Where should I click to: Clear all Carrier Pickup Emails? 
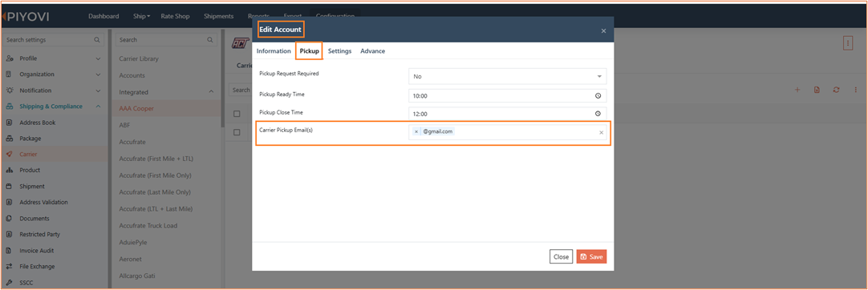pos(601,132)
